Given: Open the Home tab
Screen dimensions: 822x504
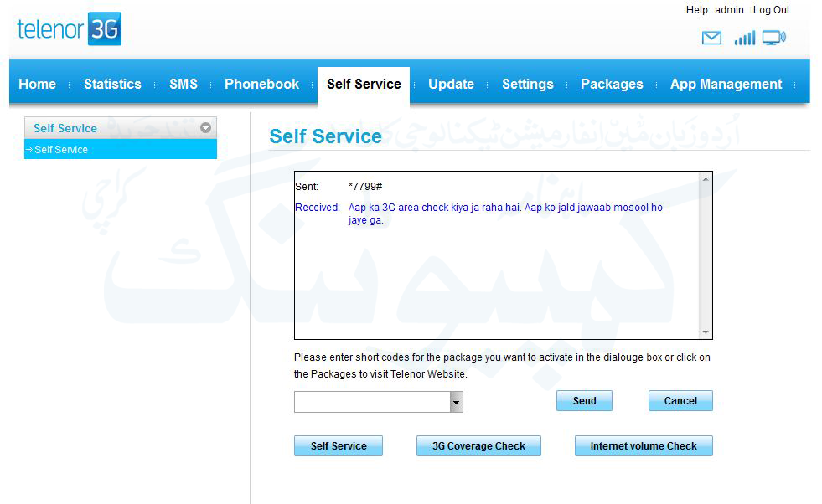Looking at the screenshot, I should [x=37, y=84].
